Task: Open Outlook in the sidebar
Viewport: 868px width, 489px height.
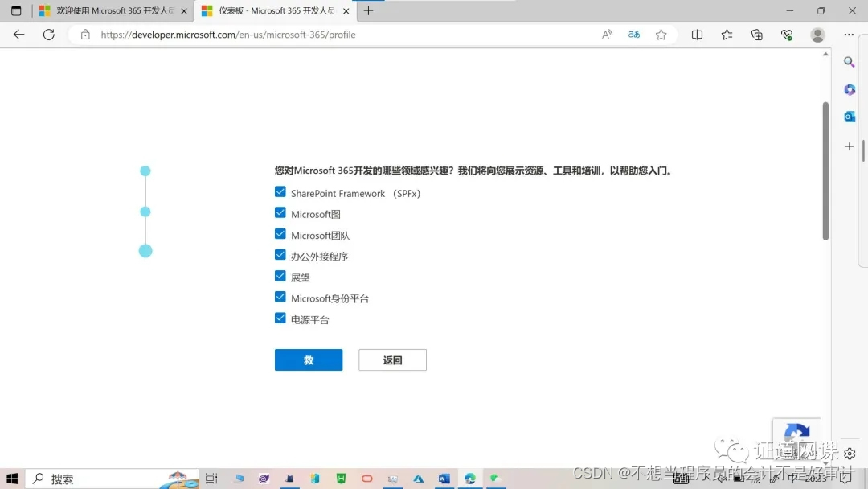Action: tap(850, 117)
